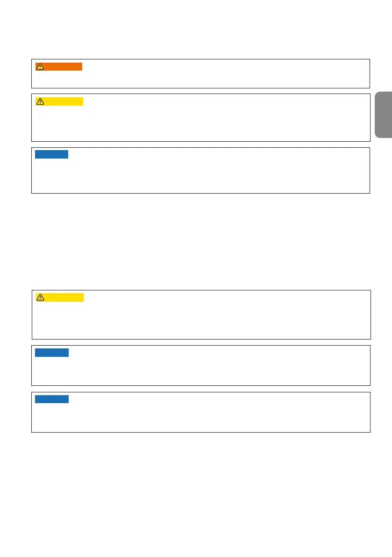Click the blank page area between box groups
Screen dimensions: 392x557
click(x=201, y=242)
